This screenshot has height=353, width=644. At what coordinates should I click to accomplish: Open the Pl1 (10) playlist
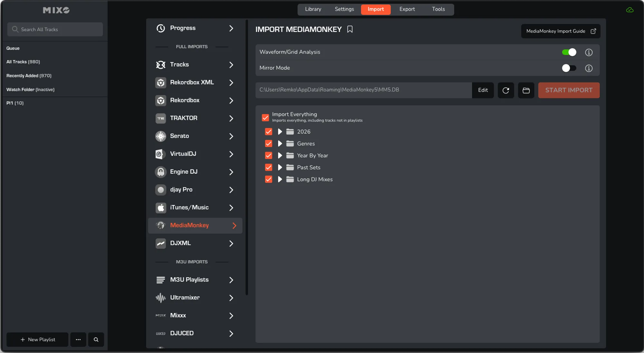coord(15,103)
